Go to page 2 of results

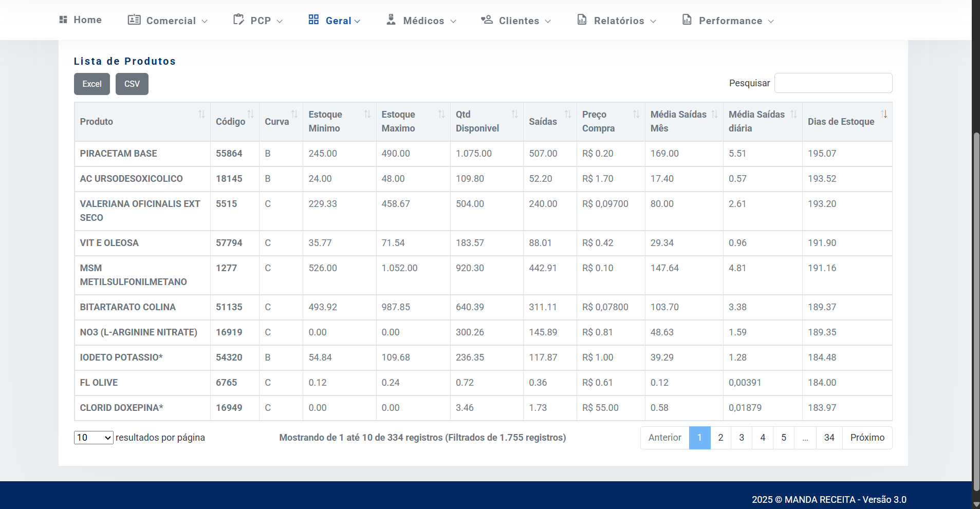pyautogui.click(x=720, y=438)
